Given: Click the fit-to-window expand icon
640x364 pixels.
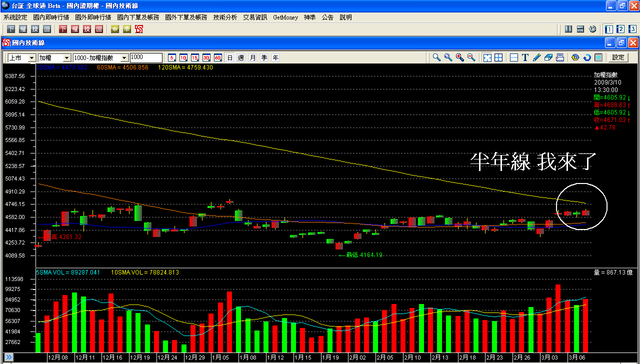Looking at the screenshot, I should (487, 58).
